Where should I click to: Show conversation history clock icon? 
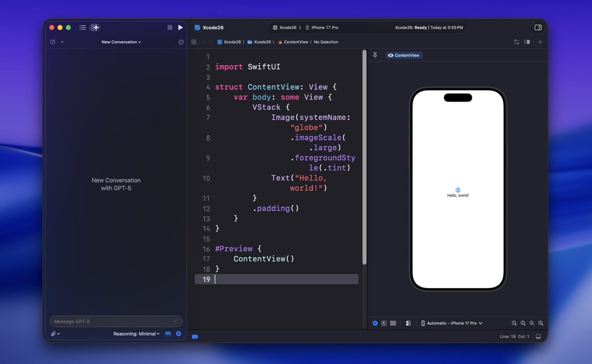click(181, 42)
